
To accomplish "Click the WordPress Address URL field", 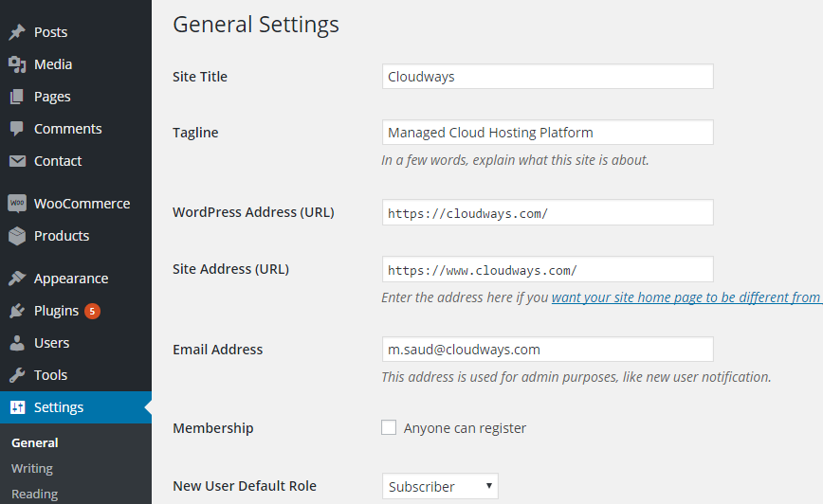I will pos(547,213).
